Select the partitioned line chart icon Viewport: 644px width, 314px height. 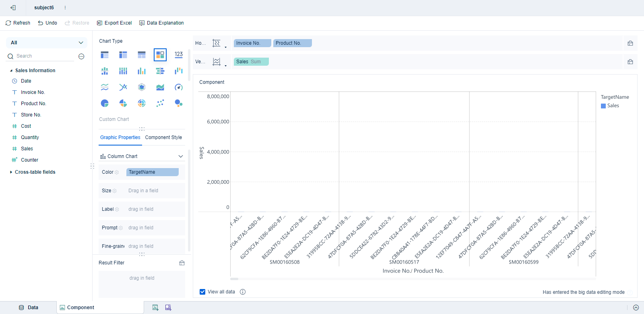coord(105,87)
